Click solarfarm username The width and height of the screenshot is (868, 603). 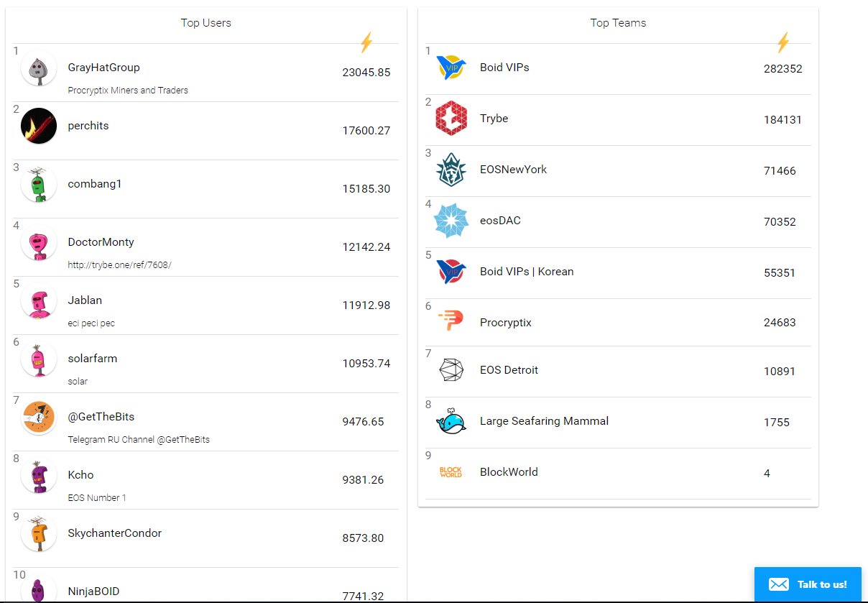coord(92,359)
